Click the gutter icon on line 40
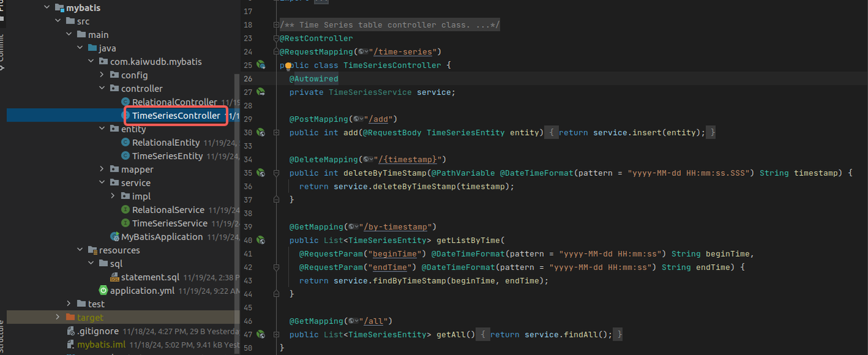This screenshot has width=868, height=355. [260, 240]
